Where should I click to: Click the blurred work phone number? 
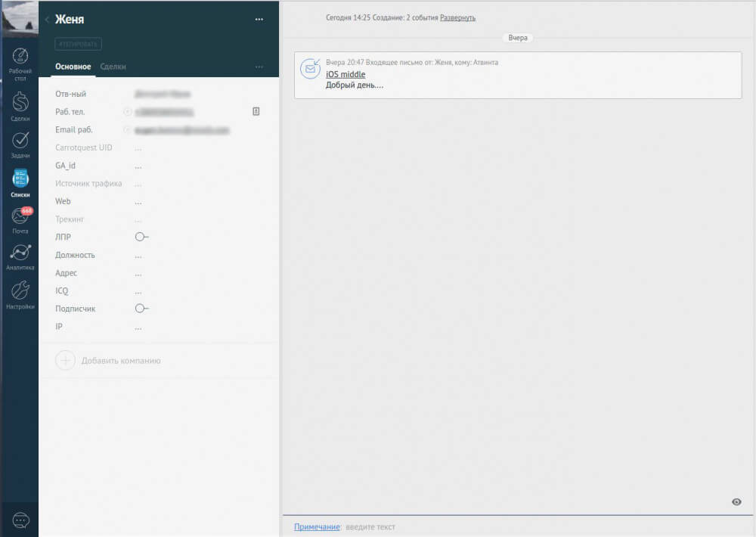pos(164,112)
